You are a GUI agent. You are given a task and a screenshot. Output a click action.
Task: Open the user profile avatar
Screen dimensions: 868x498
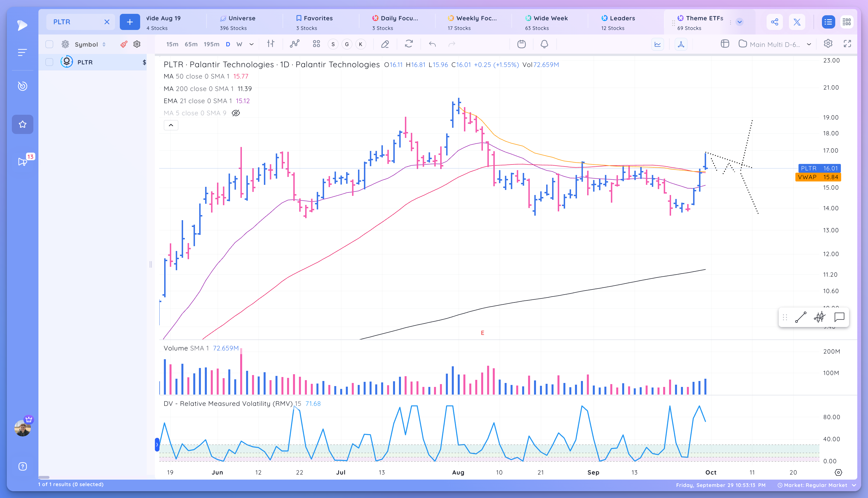click(x=23, y=428)
